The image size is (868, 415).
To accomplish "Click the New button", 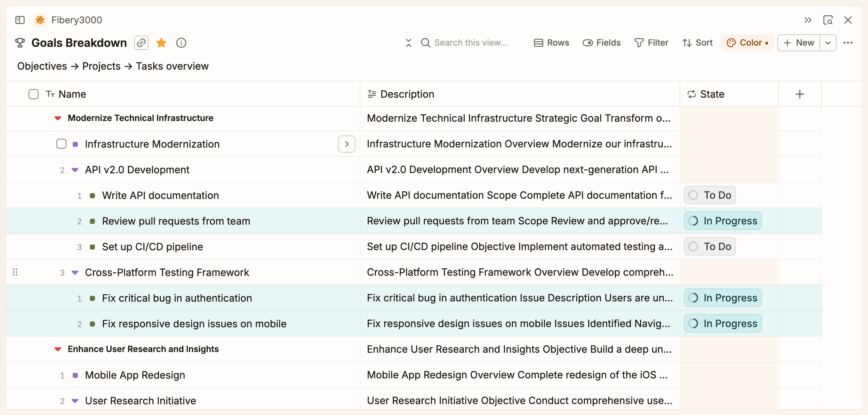I will pos(799,43).
